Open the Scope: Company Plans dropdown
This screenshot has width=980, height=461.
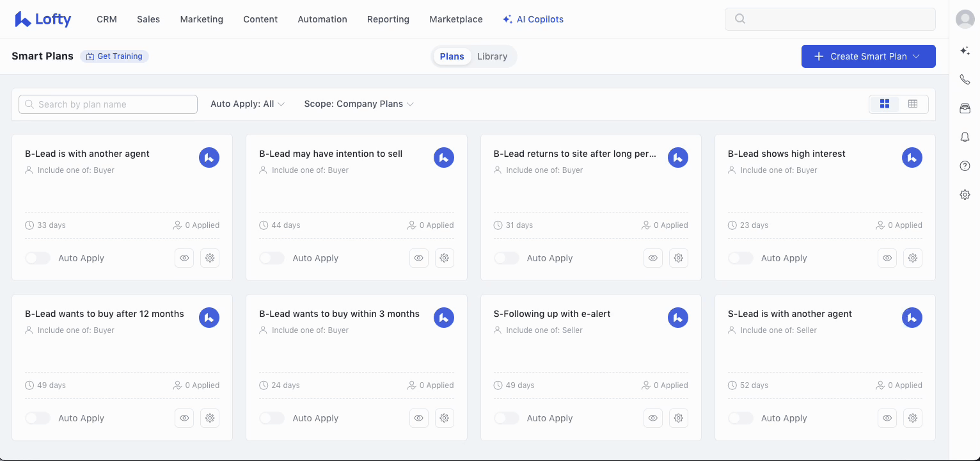click(x=358, y=104)
